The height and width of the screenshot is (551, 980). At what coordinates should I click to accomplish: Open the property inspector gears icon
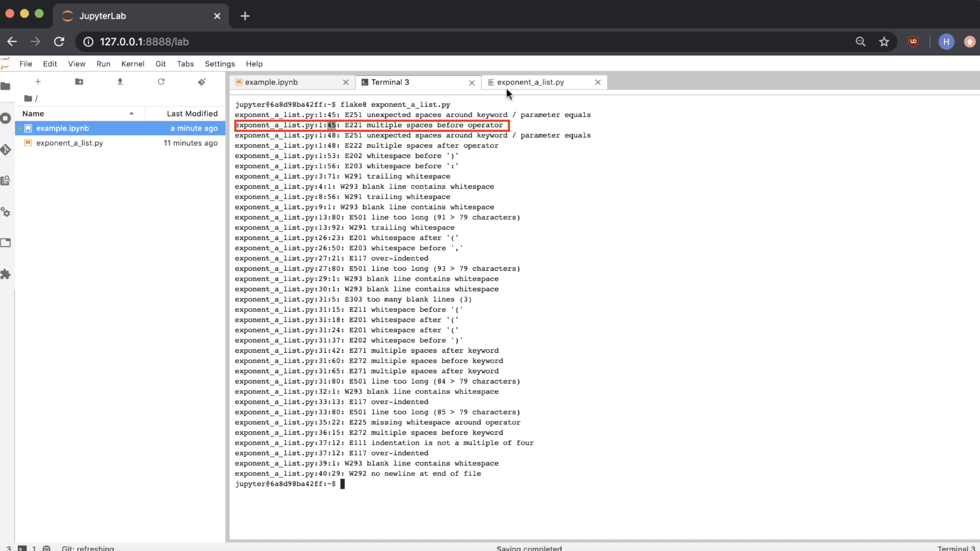tap(5, 212)
